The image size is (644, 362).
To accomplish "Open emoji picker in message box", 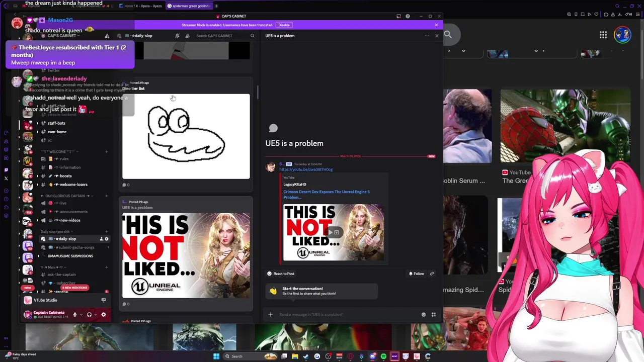I will coord(424,315).
